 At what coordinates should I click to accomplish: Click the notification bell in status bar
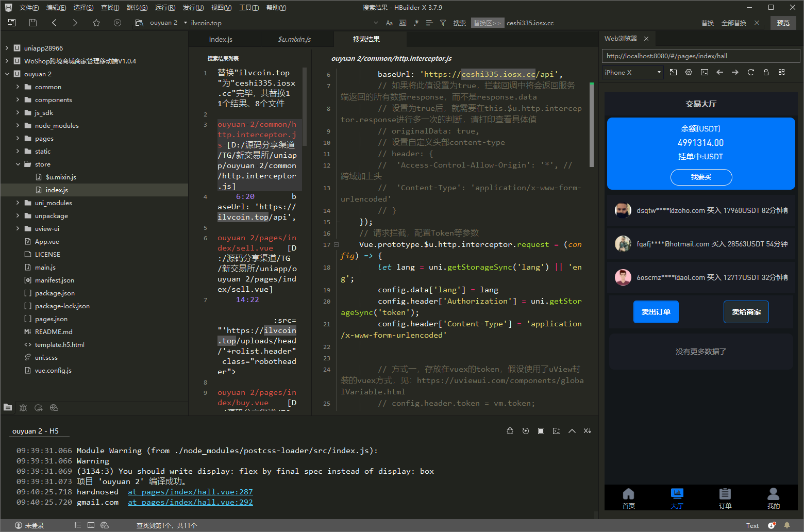point(786,525)
